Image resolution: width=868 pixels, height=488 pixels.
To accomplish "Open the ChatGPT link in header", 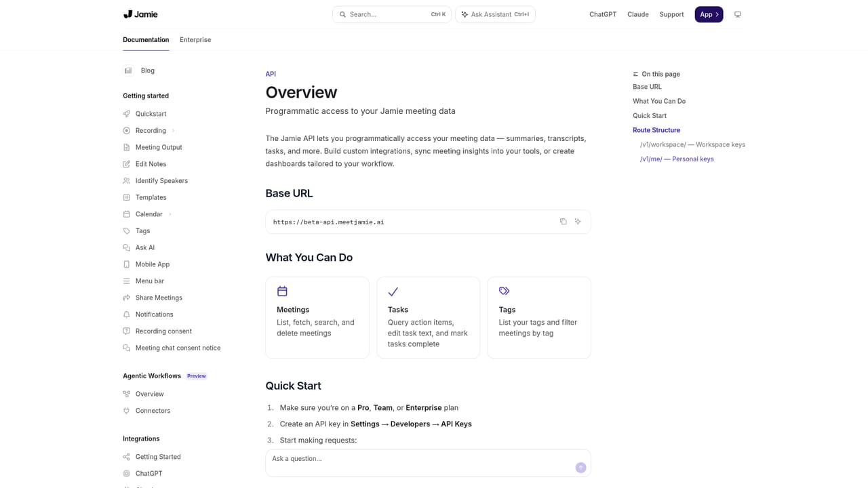I will pos(603,14).
